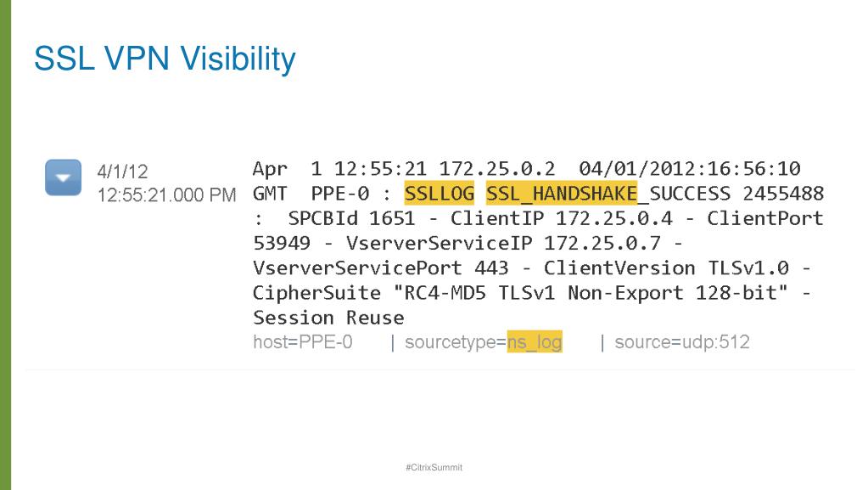The height and width of the screenshot is (490, 868).
Task: Click the Session Reuse text
Action: point(328,318)
